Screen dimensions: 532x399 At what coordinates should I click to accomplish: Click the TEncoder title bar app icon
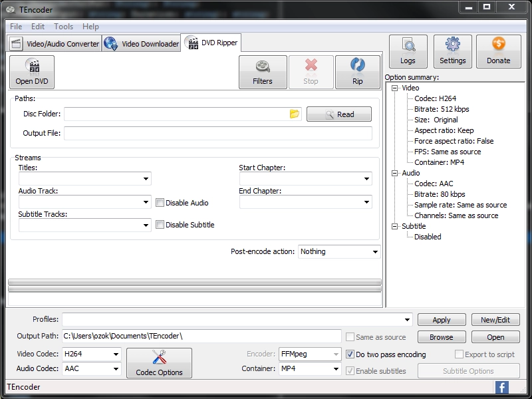pos(11,9)
